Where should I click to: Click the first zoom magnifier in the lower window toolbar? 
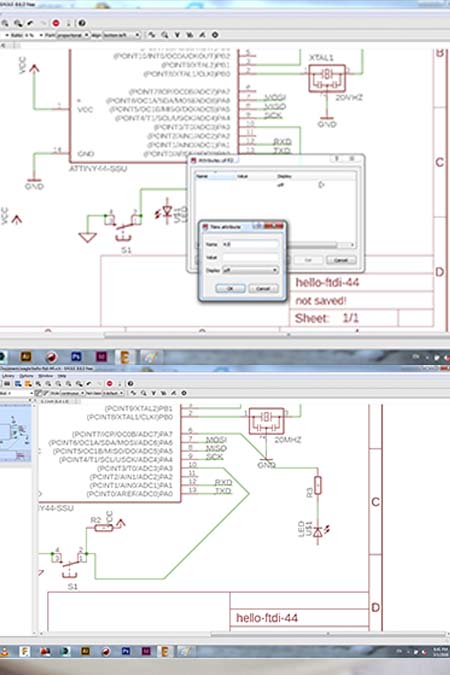[38, 383]
